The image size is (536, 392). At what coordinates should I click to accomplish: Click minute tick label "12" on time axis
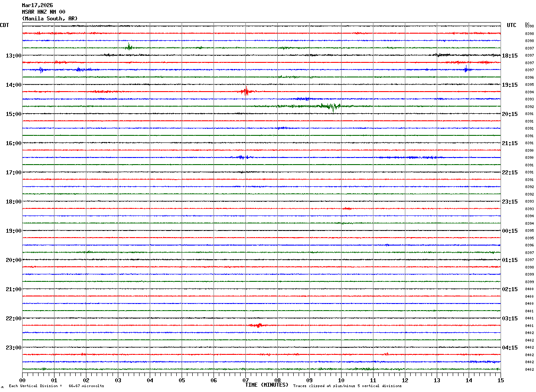[x=405, y=380]
